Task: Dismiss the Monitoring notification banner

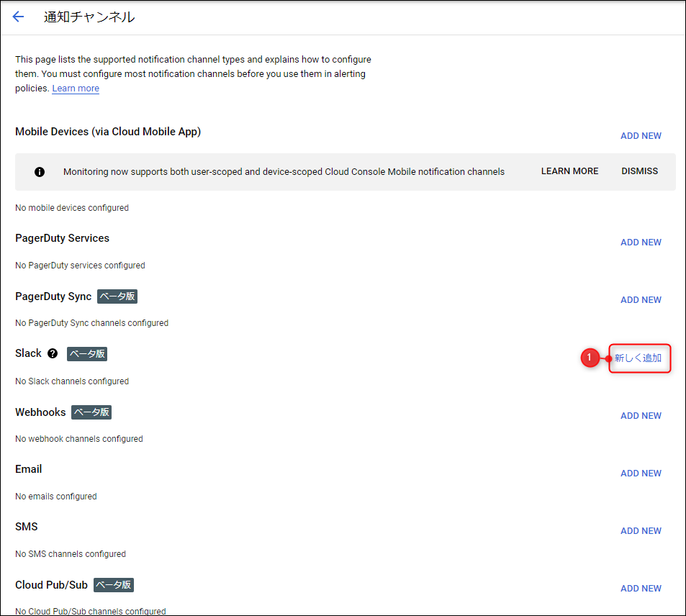Action: [x=639, y=171]
